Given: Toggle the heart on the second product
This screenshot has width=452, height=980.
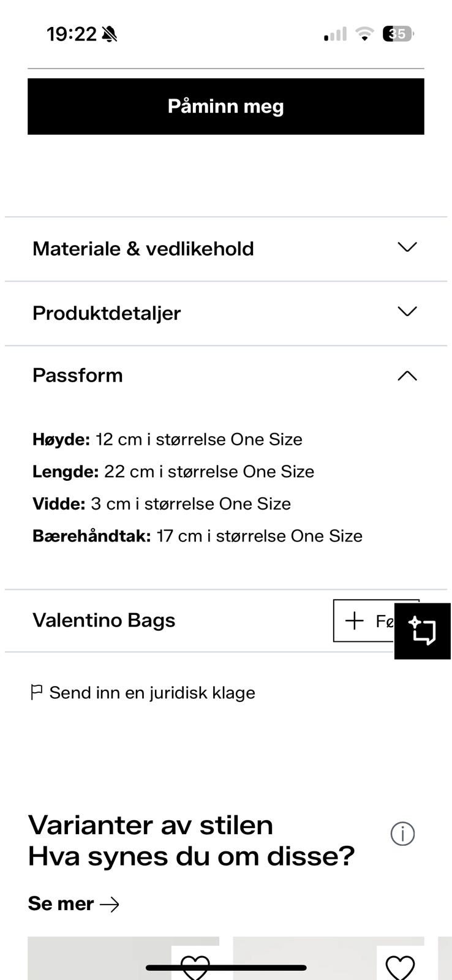Looking at the screenshot, I should coord(400,967).
